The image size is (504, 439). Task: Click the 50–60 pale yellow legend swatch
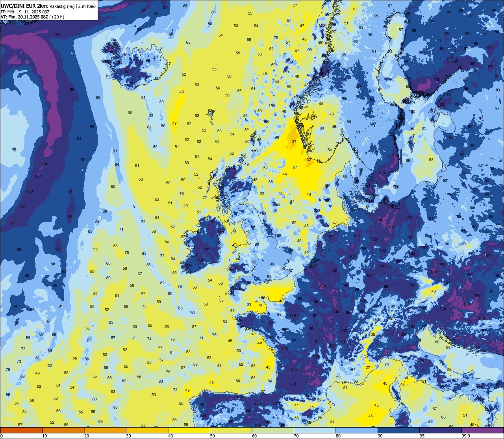(231, 430)
